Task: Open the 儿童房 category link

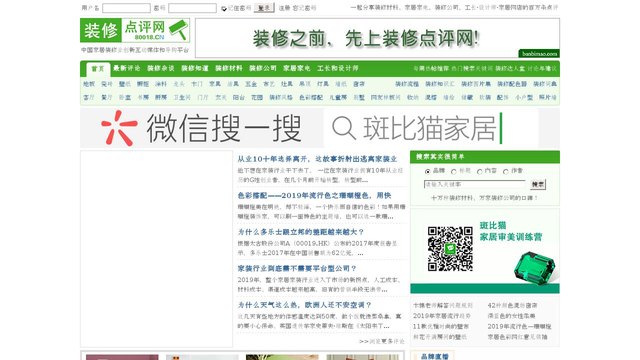Action: pos(338,97)
